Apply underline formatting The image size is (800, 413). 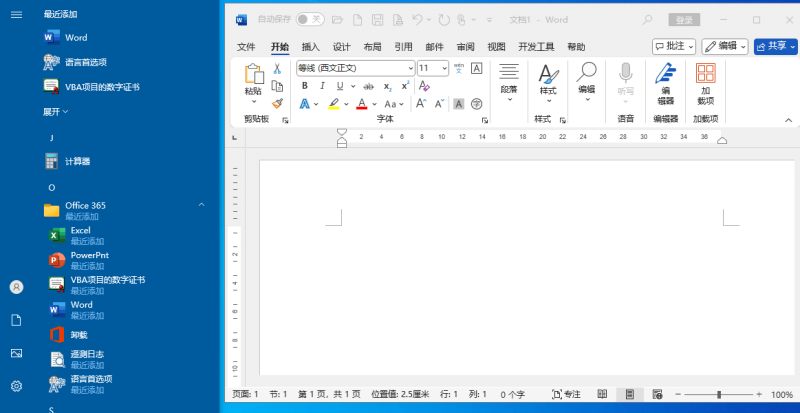click(x=340, y=86)
